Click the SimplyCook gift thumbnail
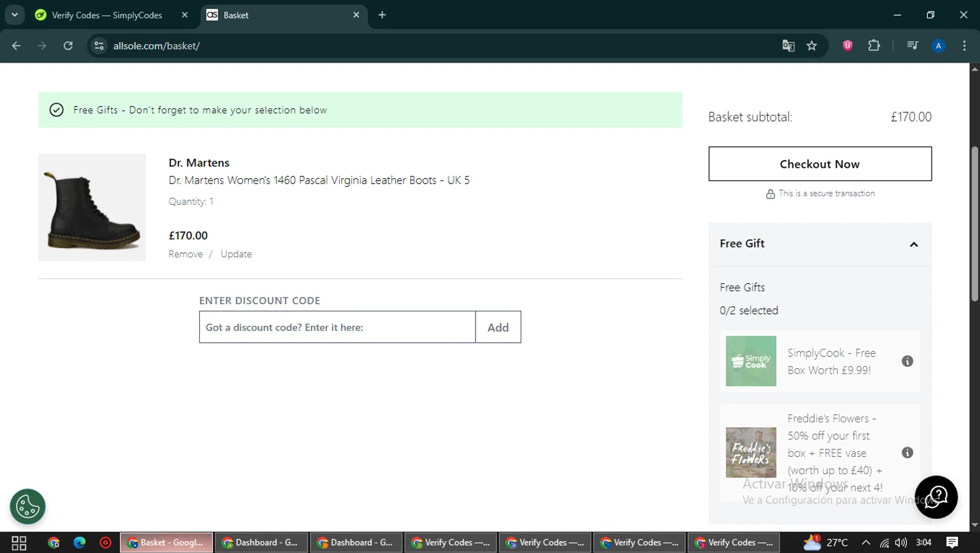980x553 pixels. [x=751, y=361]
